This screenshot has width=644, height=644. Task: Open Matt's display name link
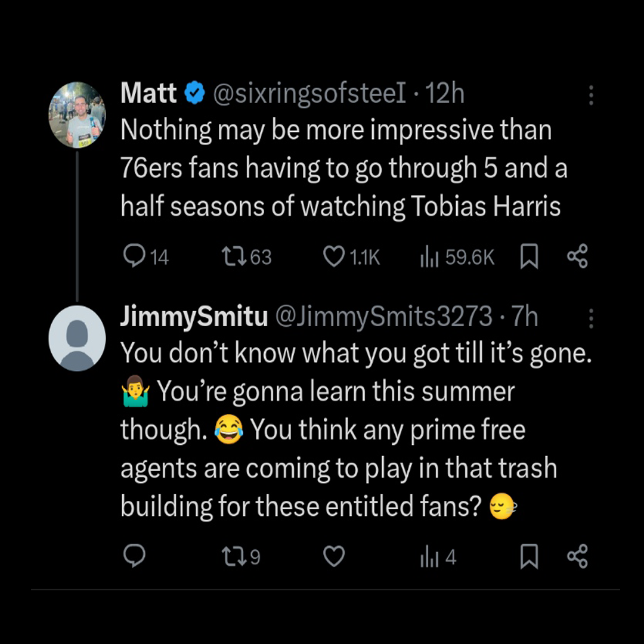pyautogui.click(x=148, y=94)
